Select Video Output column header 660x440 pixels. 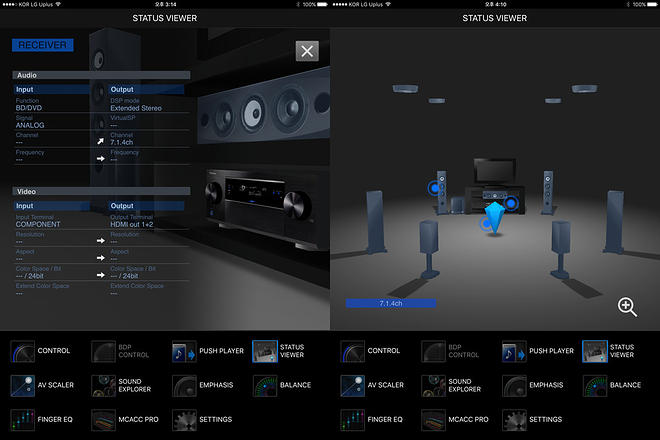pyautogui.click(x=146, y=206)
